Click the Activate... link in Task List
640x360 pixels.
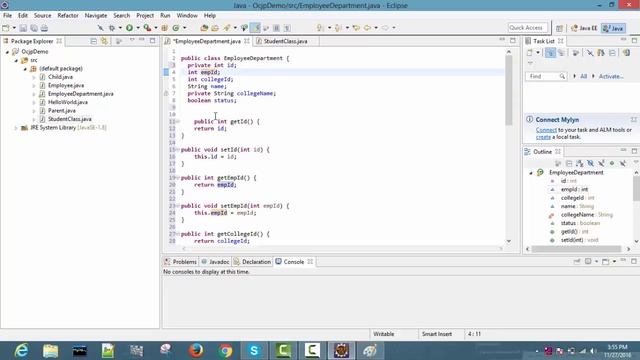point(611,76)
